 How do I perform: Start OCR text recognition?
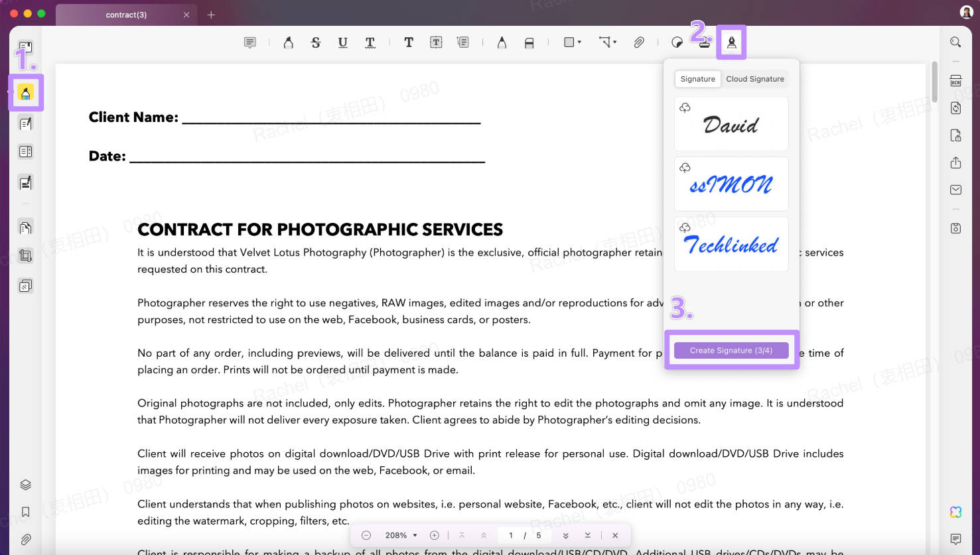tap(955, 80)
